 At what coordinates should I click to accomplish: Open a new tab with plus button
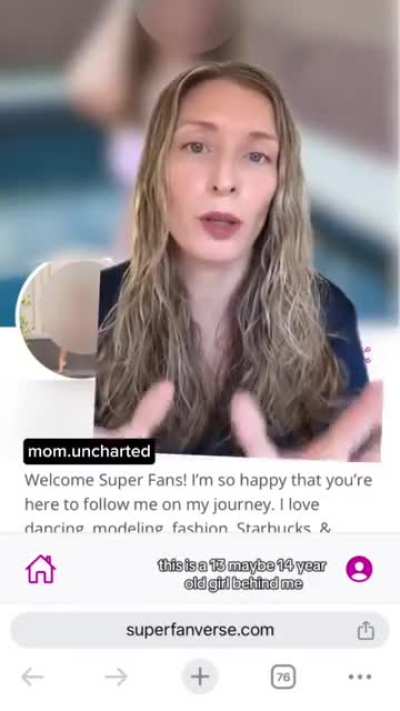(200, 677)
